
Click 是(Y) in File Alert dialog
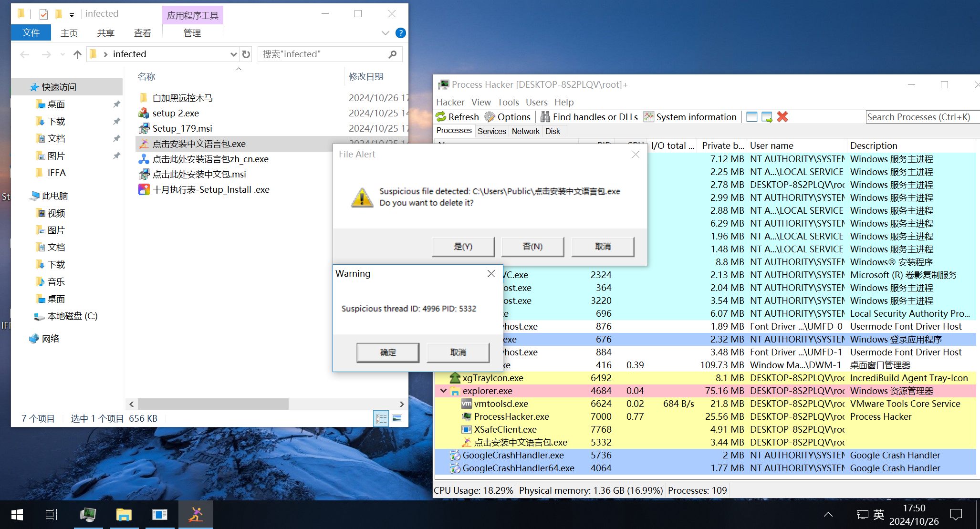point(463,247)
